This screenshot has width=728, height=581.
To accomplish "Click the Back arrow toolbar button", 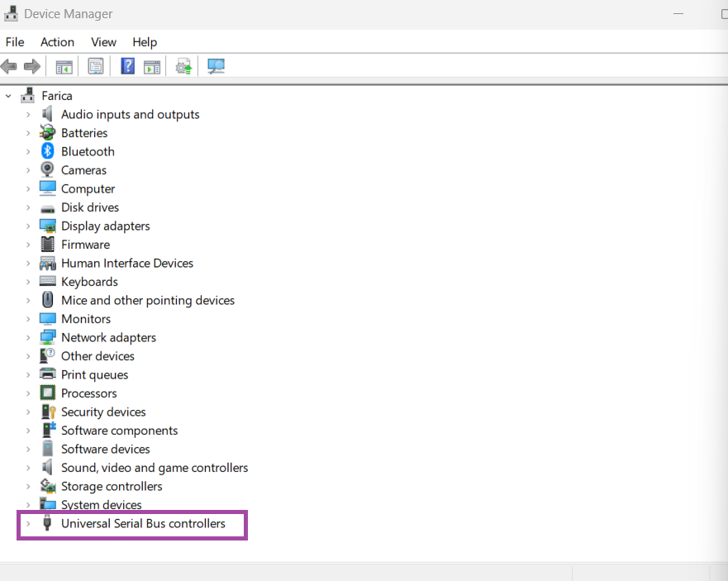I will coord(10,66).
